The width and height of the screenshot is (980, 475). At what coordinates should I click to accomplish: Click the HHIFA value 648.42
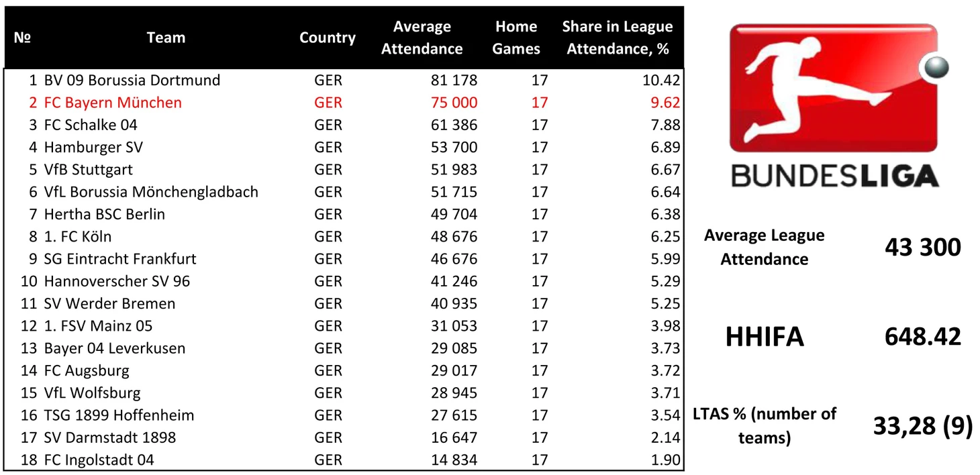click(922, 336)
